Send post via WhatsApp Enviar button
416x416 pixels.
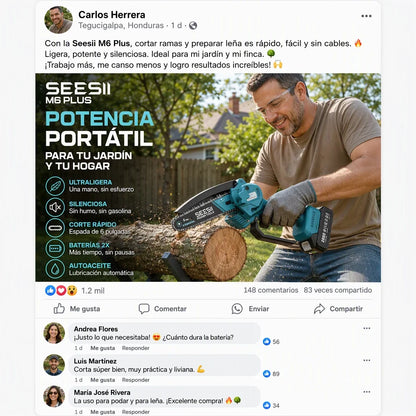click(x=250, y=309)
